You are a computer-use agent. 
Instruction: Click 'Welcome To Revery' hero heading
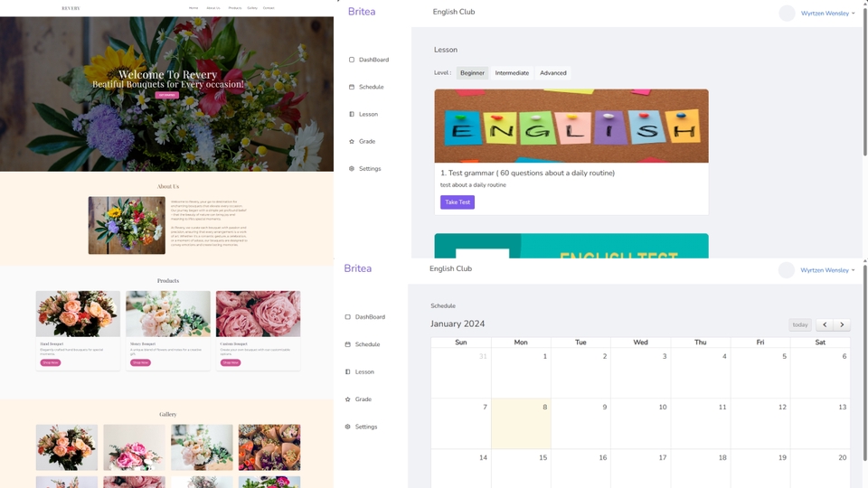pyautogui.click(x=168, y=74)
